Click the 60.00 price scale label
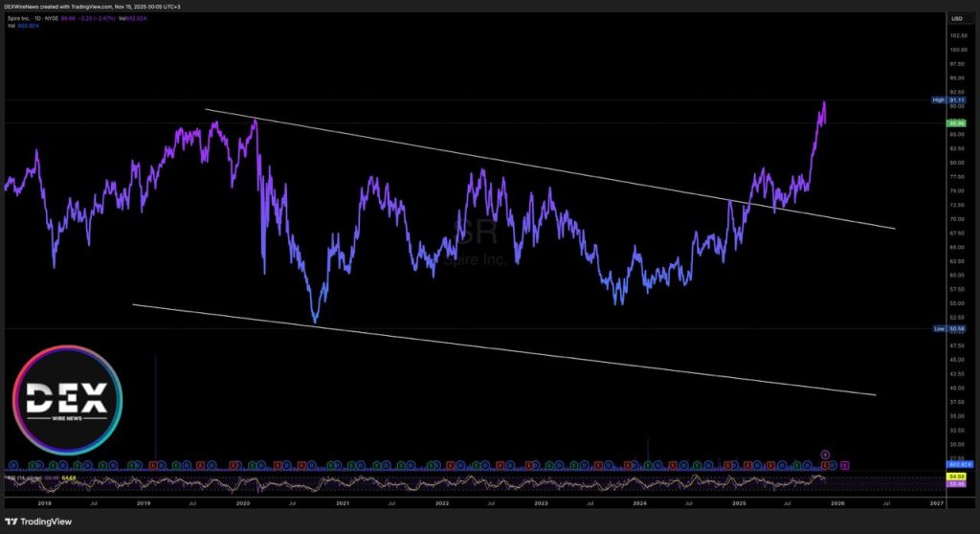 coord(957,275)
